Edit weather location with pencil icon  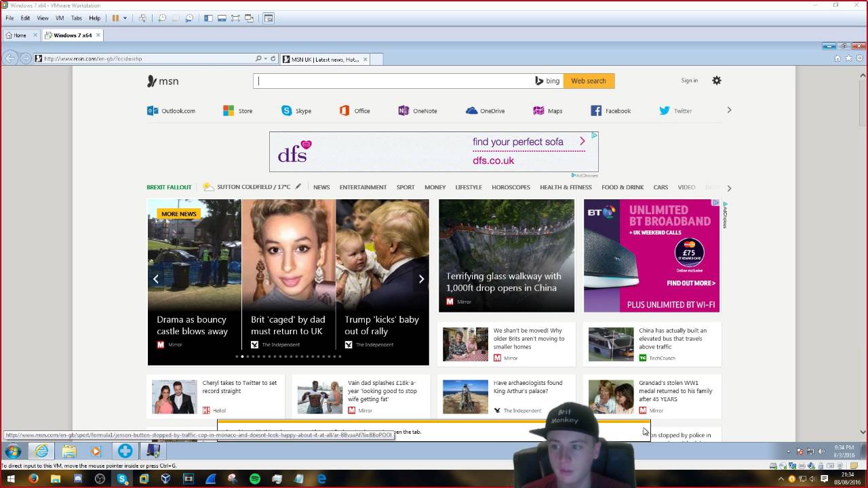[x=298, y=186]
